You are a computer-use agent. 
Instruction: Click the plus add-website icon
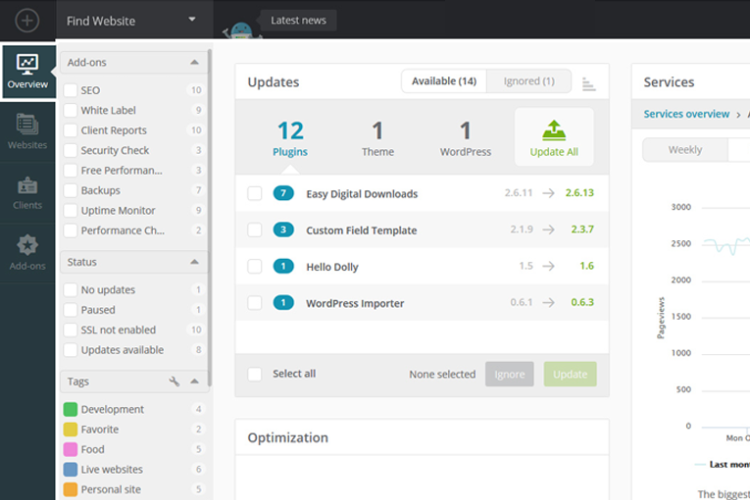[27, 20]
